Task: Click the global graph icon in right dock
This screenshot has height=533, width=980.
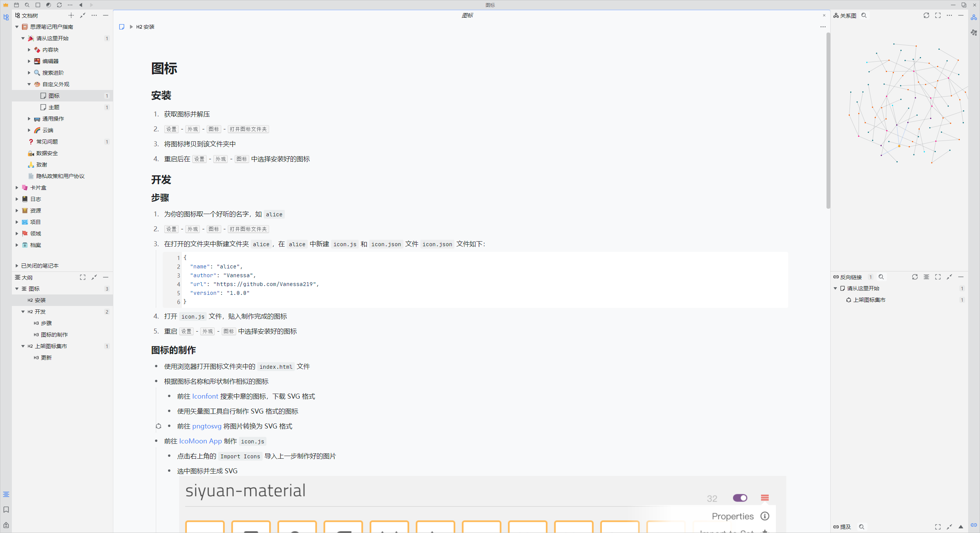Action: click(974, 33)
